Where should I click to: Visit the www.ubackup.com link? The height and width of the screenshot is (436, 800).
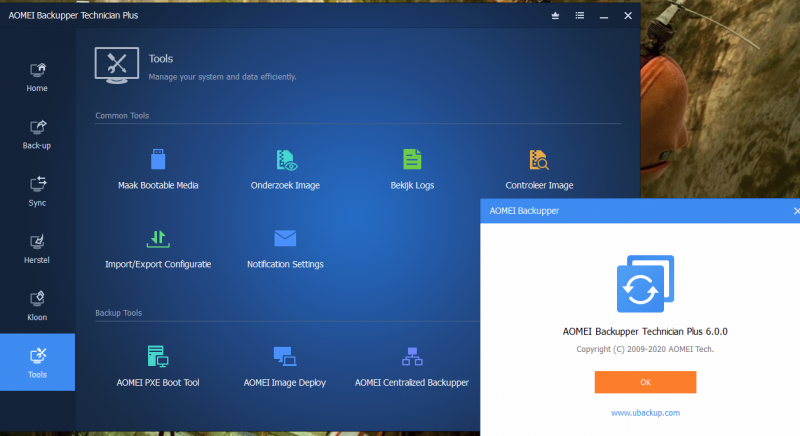(645, 412)
